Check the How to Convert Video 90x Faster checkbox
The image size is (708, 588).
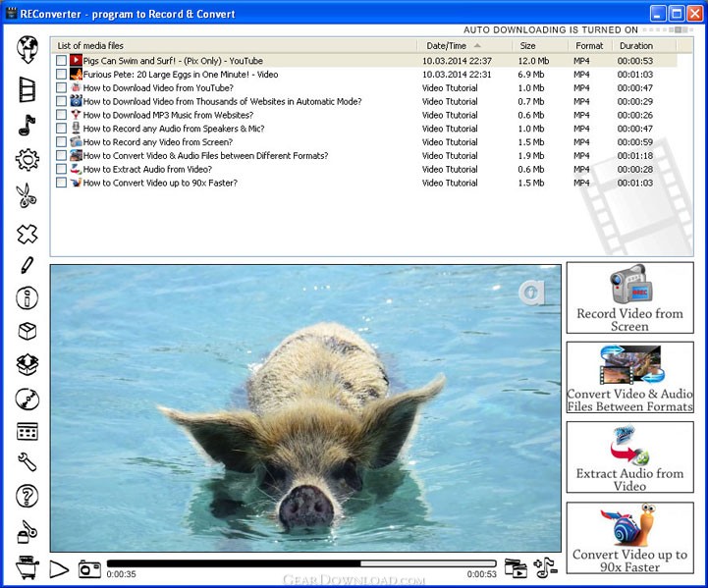62,183
